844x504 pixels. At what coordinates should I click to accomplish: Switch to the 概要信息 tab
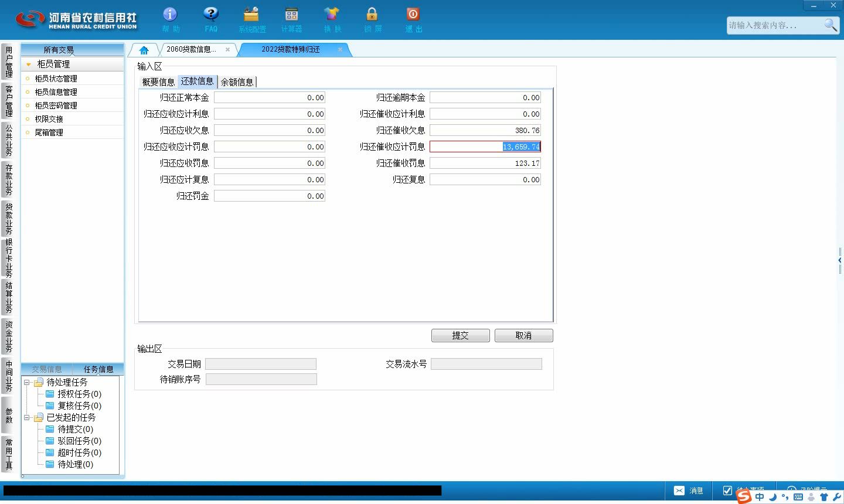click(x=158, y=82)
